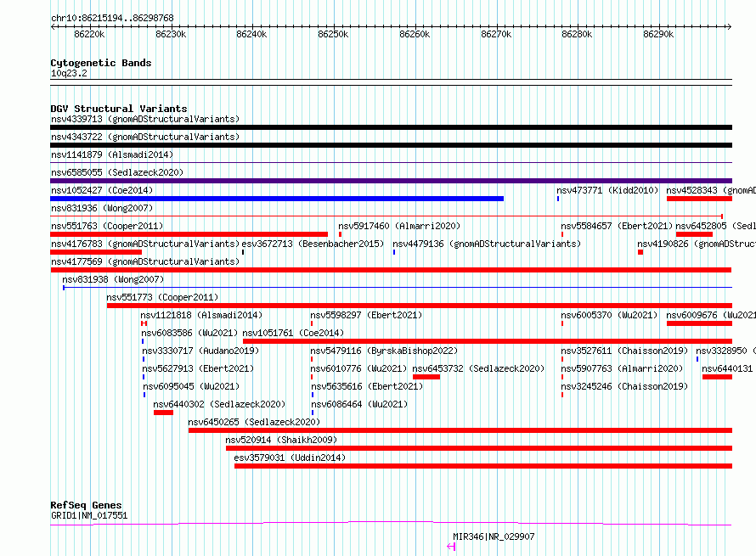Click the red nsv6440302 variant bar
The width and height of the screenshot is (756, 556).
click(x=163, y=413)
